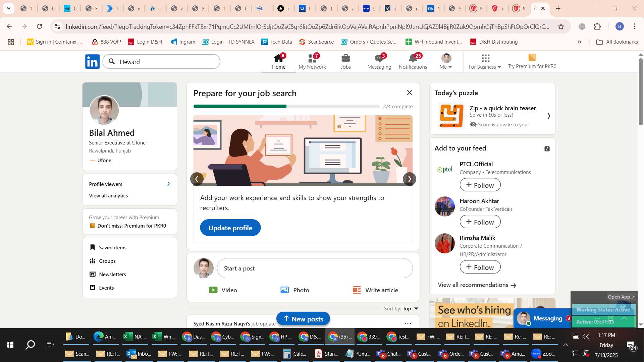Click Open App in time tracker widget

(621, 297)
